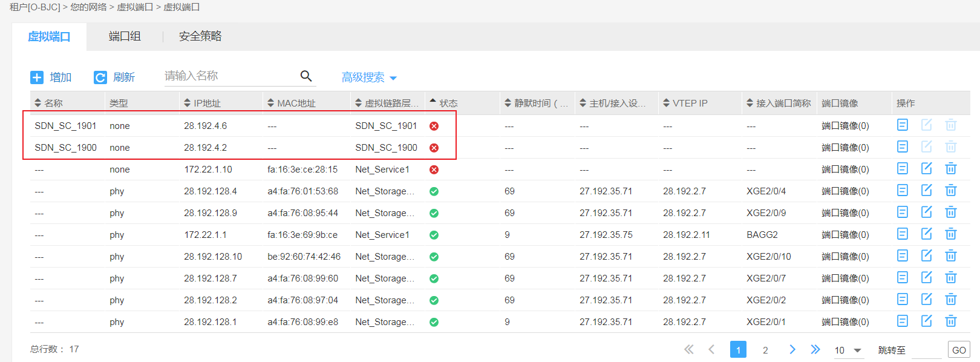The height and width of the screenshot is (362, 980).
Task: Click VTEP IP 28.192.2.11 cell
Action: click(687, 235)
